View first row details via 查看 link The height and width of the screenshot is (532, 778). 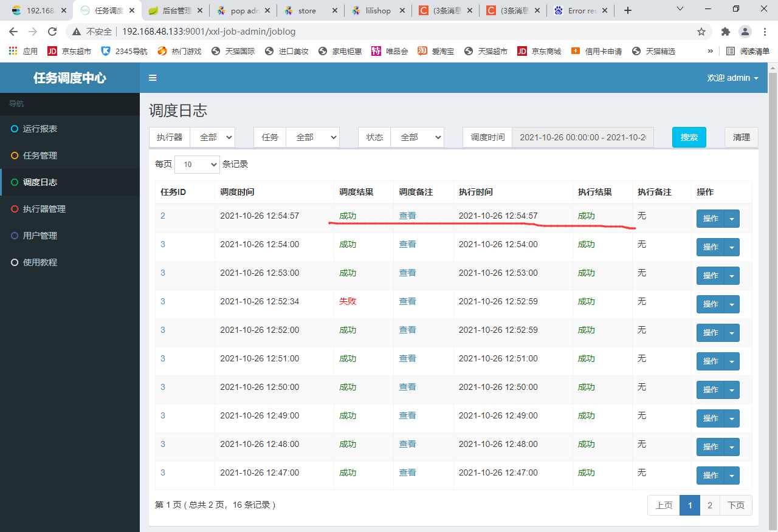[x=408, y=216]
